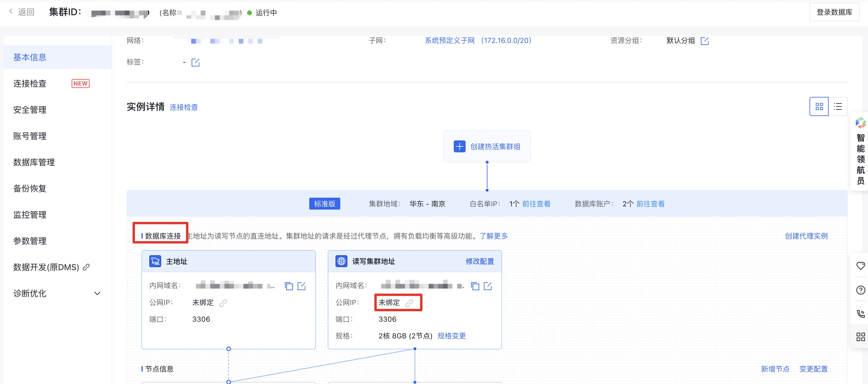Open 备份恢复 sidebar item
This screenshot has width=868, height=384.
click(x=30, y=188)
